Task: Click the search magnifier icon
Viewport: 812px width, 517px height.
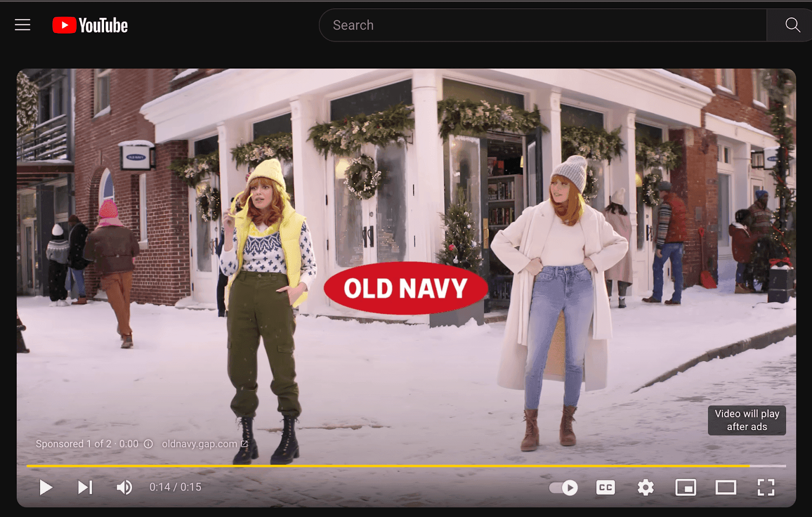Action: tap(791, 24)
